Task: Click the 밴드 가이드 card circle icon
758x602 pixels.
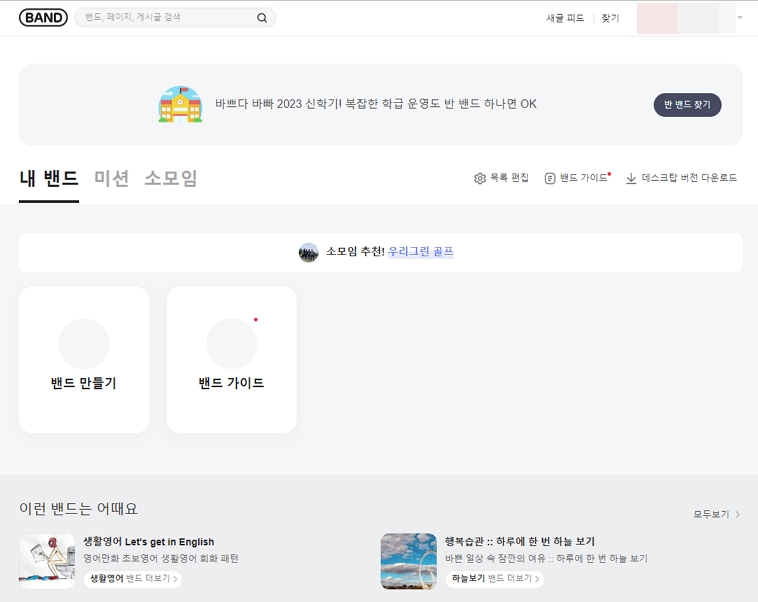Action: point(232,344)
